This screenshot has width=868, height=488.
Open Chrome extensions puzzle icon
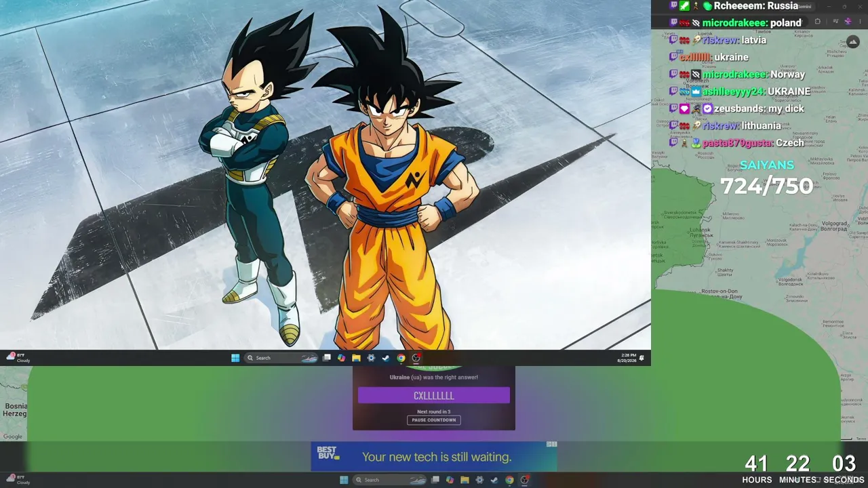coord(817,21)
